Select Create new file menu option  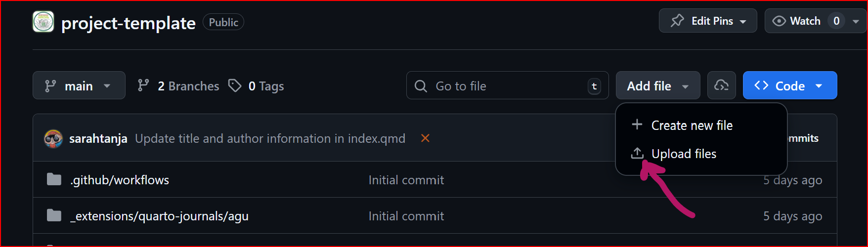tap(692, 125)
